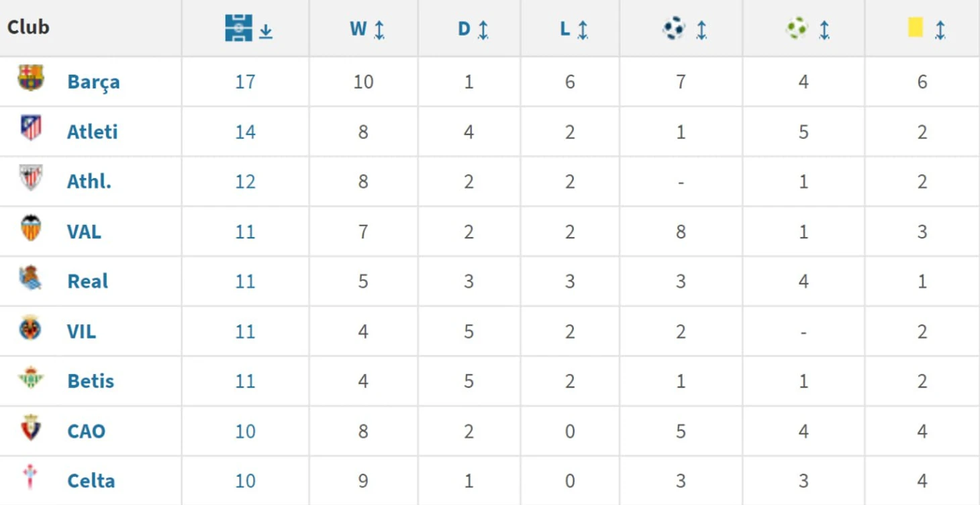Click the Atleti club crest icon
980x505 pixels.
(x=31, y=128)
